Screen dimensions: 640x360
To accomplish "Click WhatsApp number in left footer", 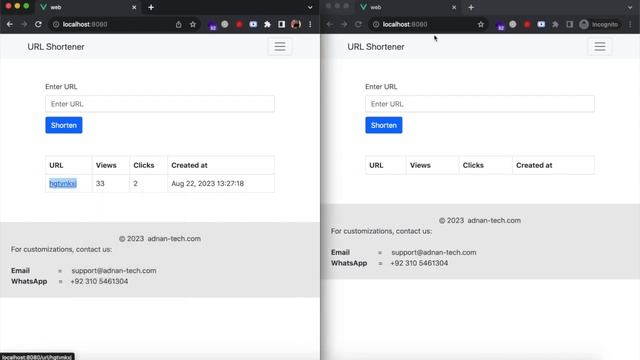I will 99,281.
